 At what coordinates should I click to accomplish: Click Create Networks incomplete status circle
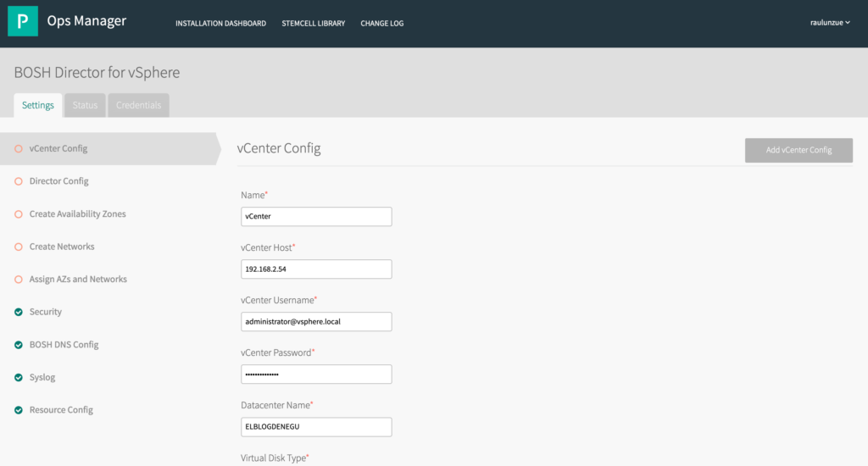coord(19,247)
